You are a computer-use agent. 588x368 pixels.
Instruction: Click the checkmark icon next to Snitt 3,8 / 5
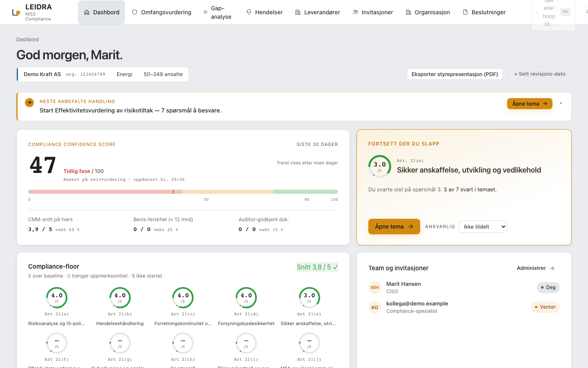click(335, 267)
